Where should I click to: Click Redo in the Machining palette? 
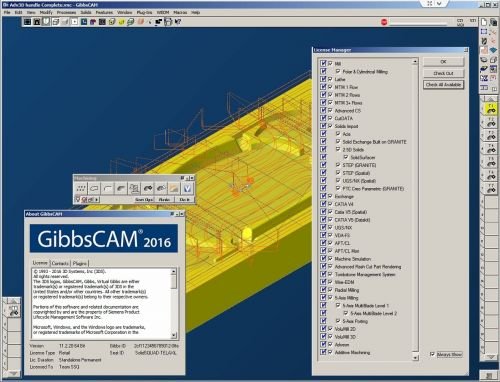point(164,200)
